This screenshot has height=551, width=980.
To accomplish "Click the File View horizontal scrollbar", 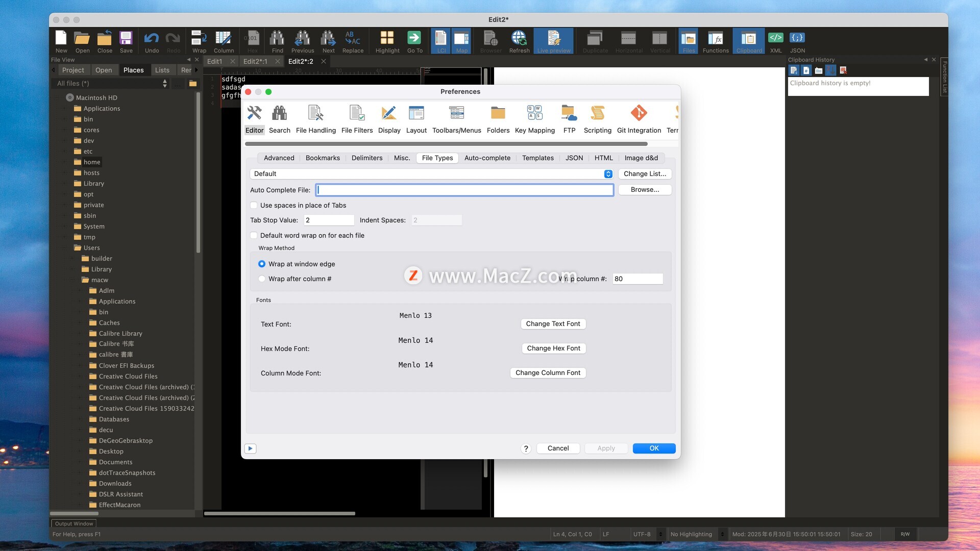I will (x=74, y=513).
